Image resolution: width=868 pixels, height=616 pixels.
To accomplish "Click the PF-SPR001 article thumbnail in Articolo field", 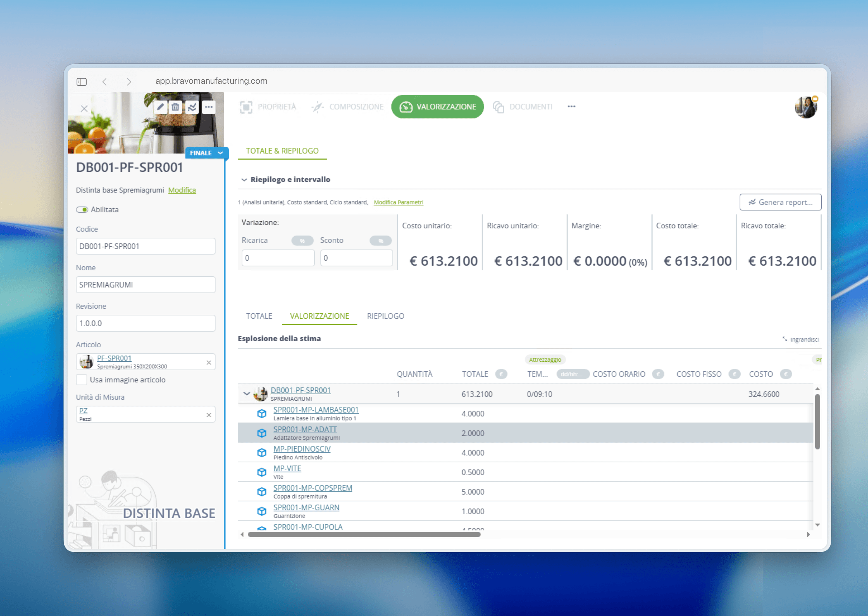I will [x=87, y=362].
